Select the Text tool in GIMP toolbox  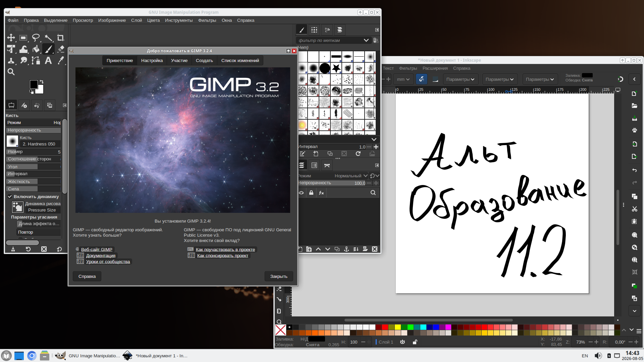click(48, 61)
